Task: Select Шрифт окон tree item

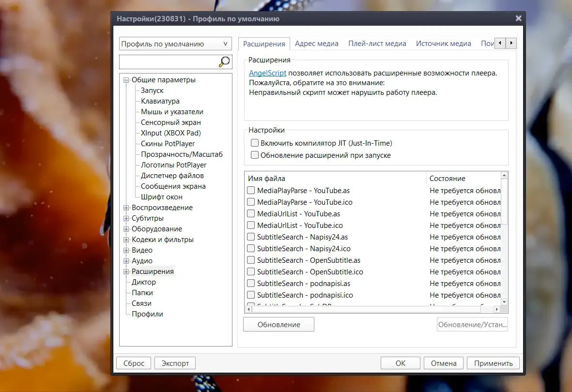Action: [162, 197]
